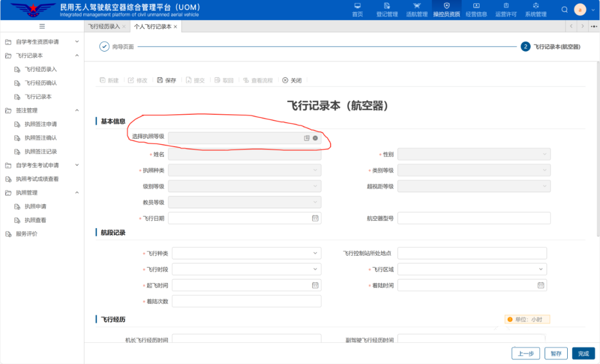Open the 级别等级 dropdown

pos(244,186)
